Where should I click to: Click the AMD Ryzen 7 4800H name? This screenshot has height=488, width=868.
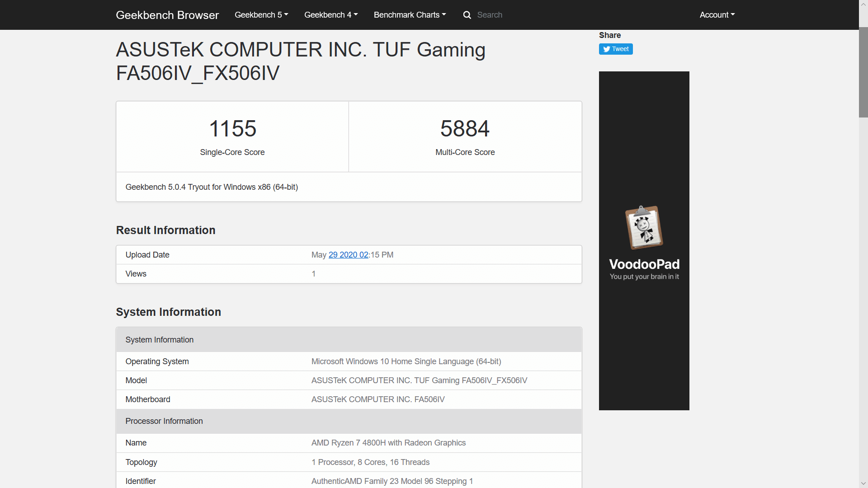click(388, 443)
